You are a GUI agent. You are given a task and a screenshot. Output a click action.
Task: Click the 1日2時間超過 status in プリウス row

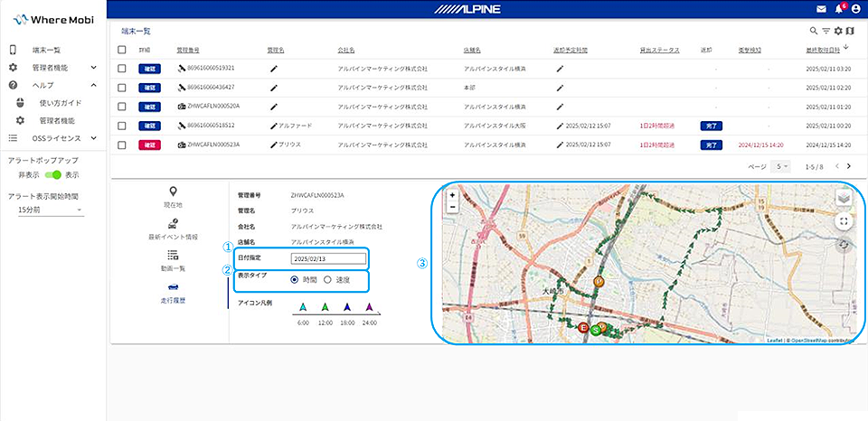pyautogui.click(x=657, y=145)
